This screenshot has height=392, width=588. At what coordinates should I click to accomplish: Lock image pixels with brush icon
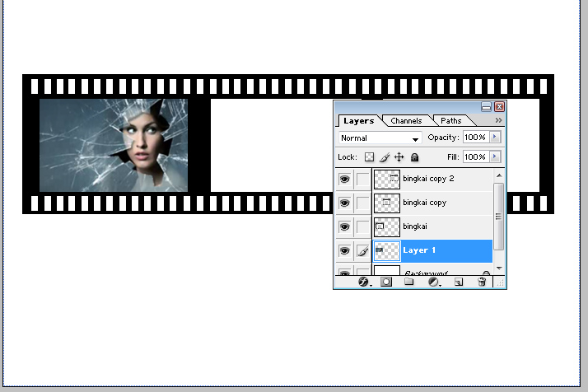coord(385,156)
